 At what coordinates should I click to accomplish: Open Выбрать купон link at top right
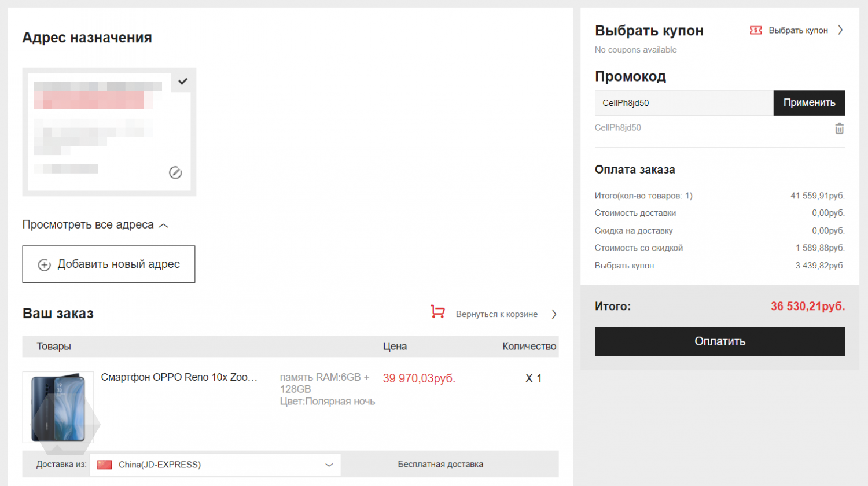pyautogui.click(x=798, y=30)
